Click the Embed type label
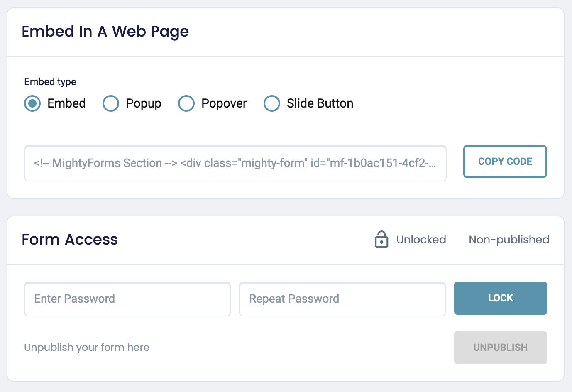This screenshot has width=572, height=392. (50, 82)
